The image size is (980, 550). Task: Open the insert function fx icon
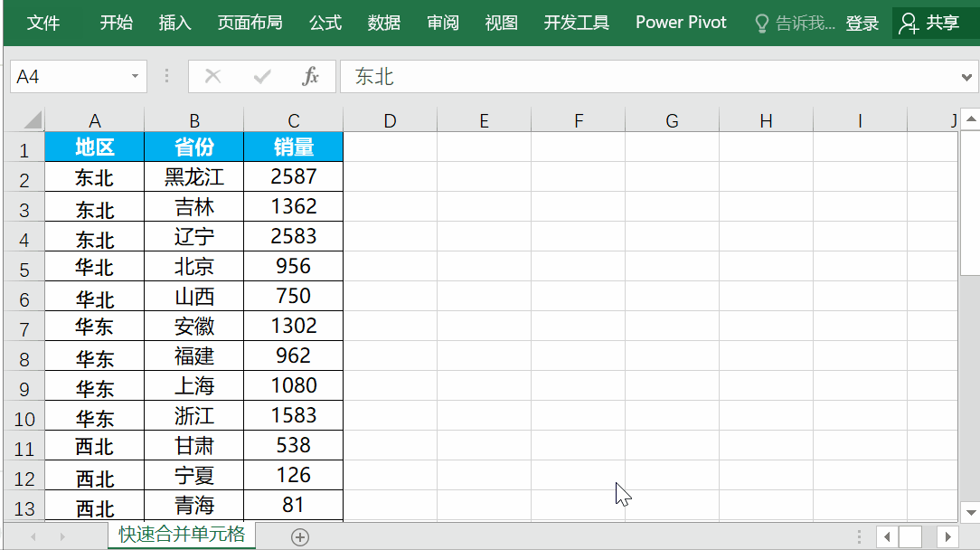click(310, 76)
